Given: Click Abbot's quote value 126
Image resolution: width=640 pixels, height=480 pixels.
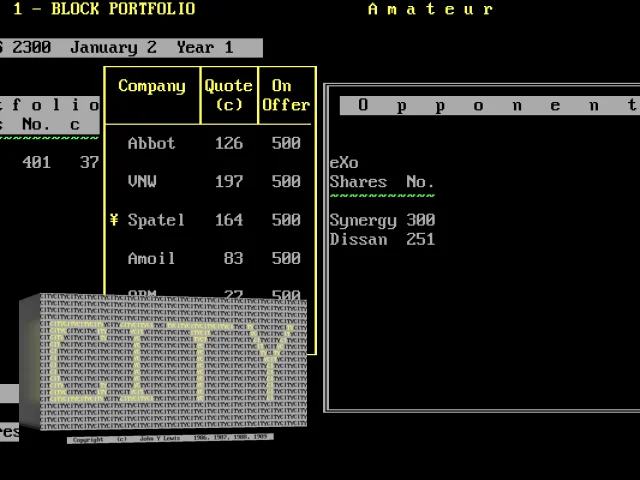Looking at the screenshot, I should point(229,143).
